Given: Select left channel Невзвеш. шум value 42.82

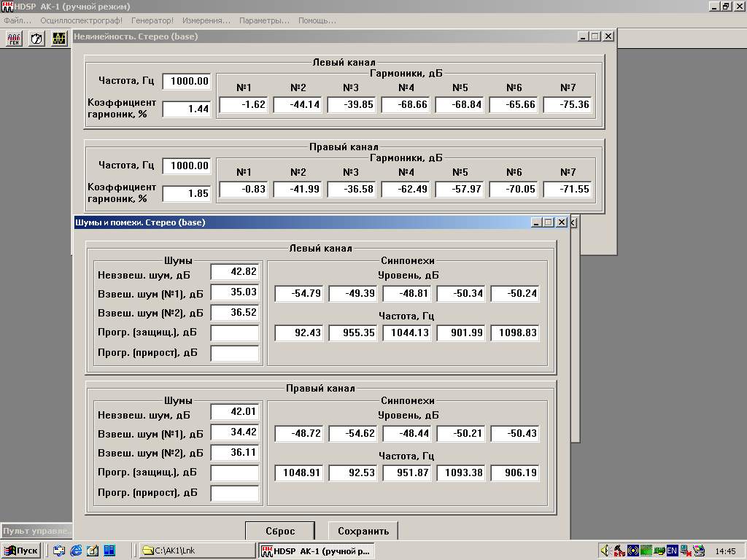Looking at the screenshot, I should tap(234, 272).
